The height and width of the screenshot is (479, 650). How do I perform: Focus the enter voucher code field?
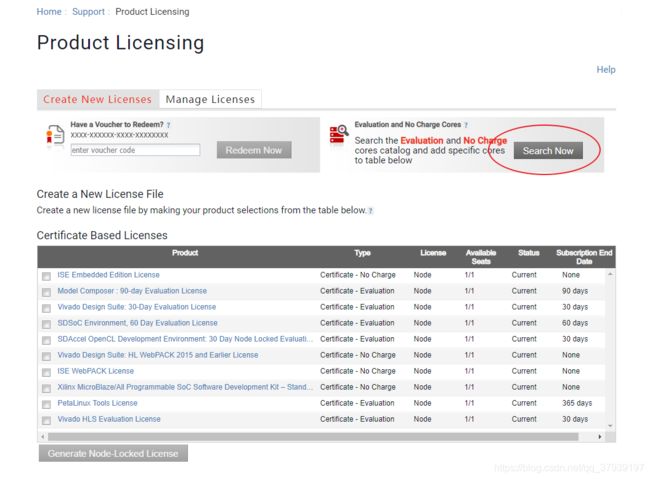[x=135, y=150]
